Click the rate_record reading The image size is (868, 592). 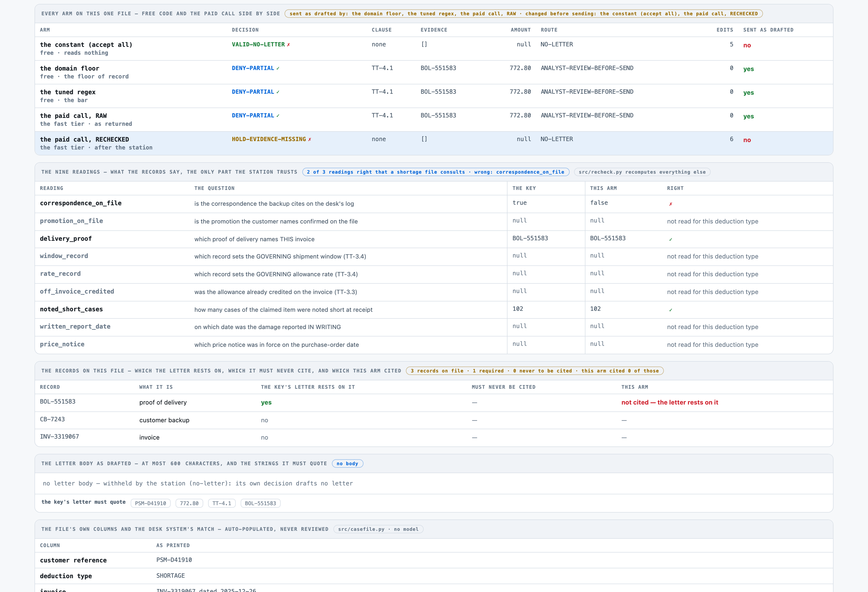(x=60, y=274)
